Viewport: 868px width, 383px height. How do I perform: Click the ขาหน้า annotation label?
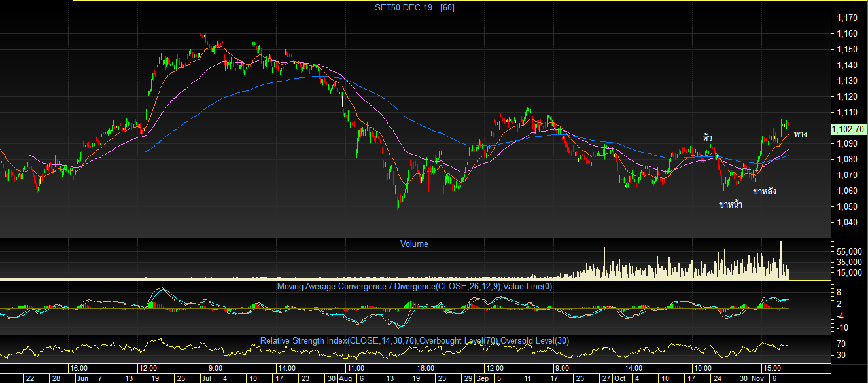(731, 205)
